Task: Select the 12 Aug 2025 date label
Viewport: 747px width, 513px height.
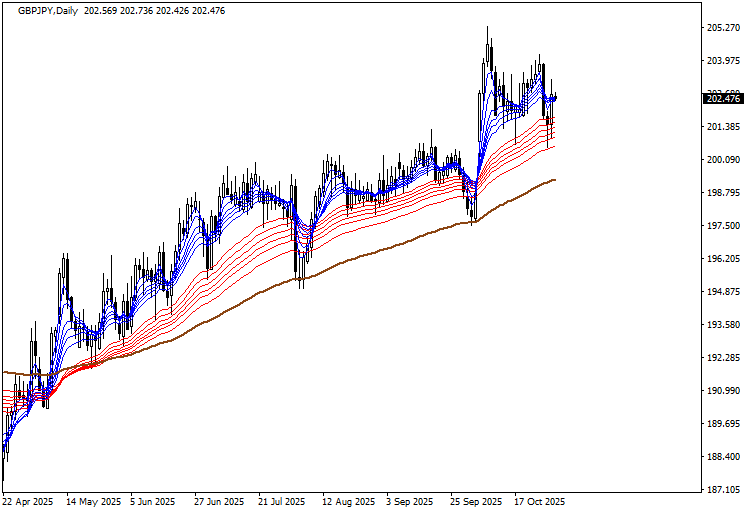Action: (x=348, y=502)
